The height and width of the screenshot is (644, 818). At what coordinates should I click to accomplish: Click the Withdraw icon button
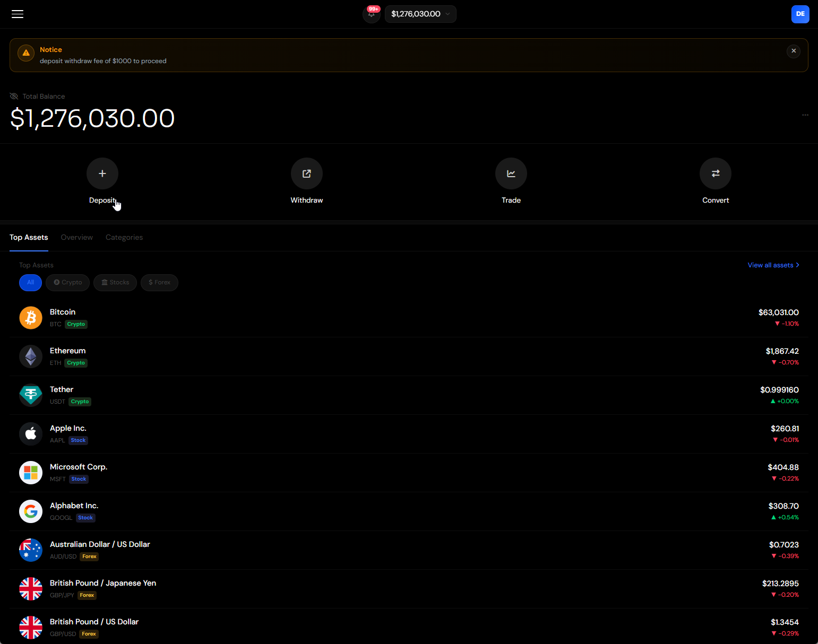pyautogui.click(x=307, y=173)
